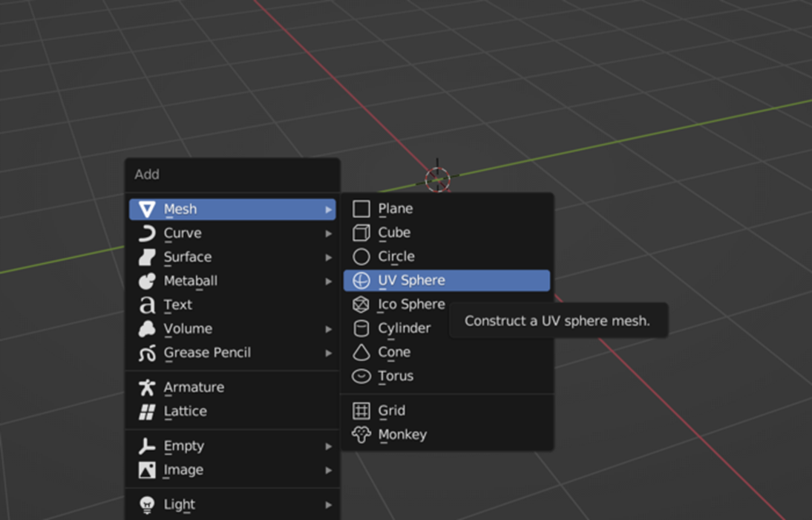
Task: Open the Empty submenu arrow
Action: 330,446
